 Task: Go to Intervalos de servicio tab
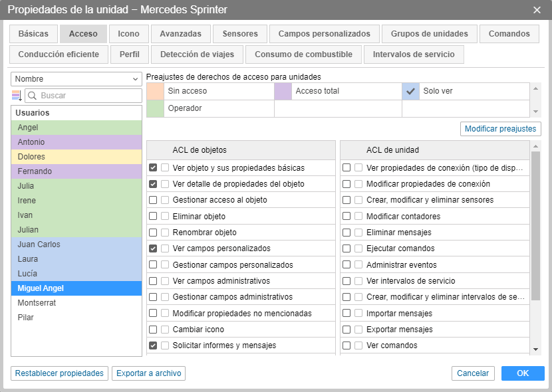tap(414, 54)
